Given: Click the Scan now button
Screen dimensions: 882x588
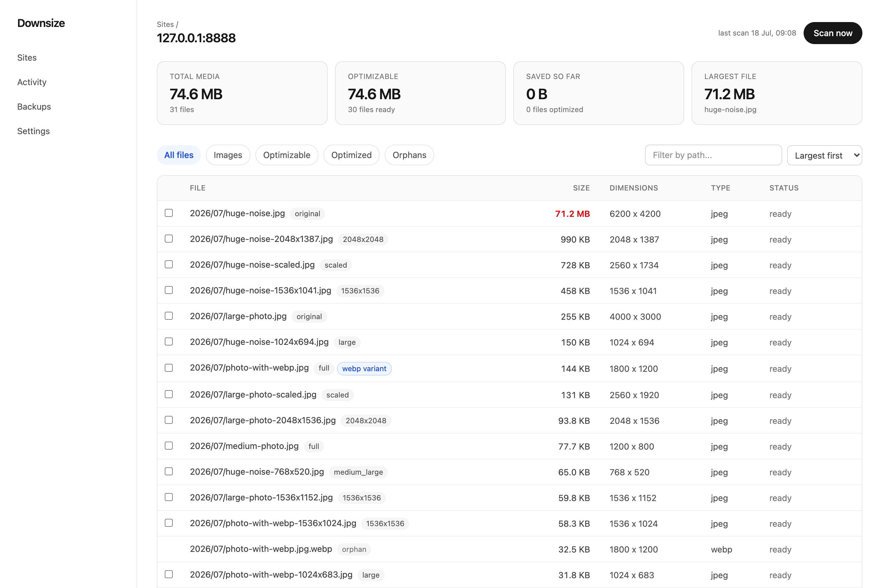Looking at the screenshot, I should [x=832, y=33].
